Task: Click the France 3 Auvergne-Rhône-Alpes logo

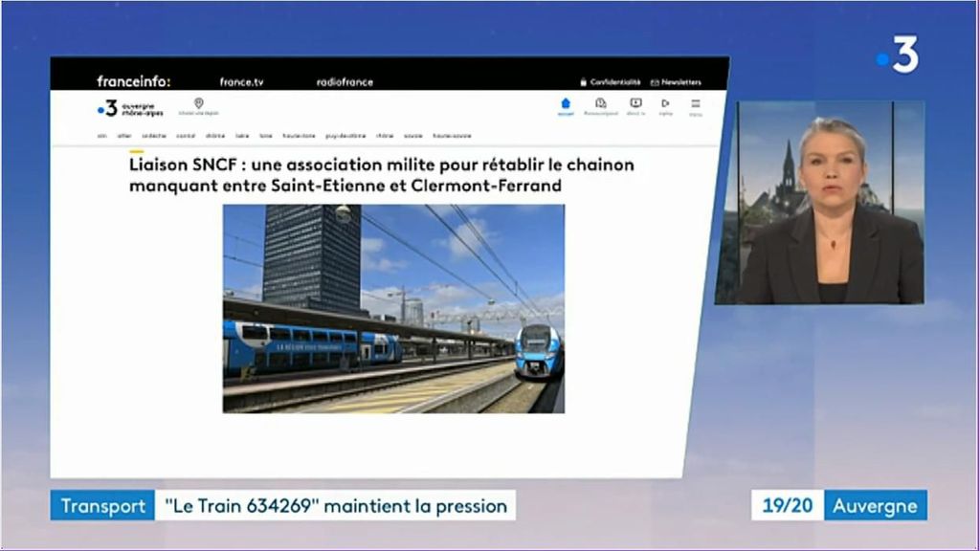Action: coord(130,109)
